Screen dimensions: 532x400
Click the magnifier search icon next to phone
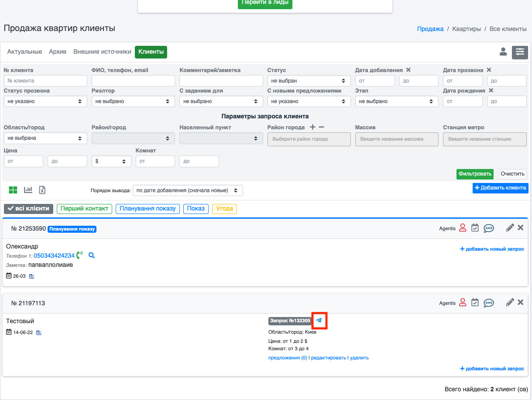(92, 255)
